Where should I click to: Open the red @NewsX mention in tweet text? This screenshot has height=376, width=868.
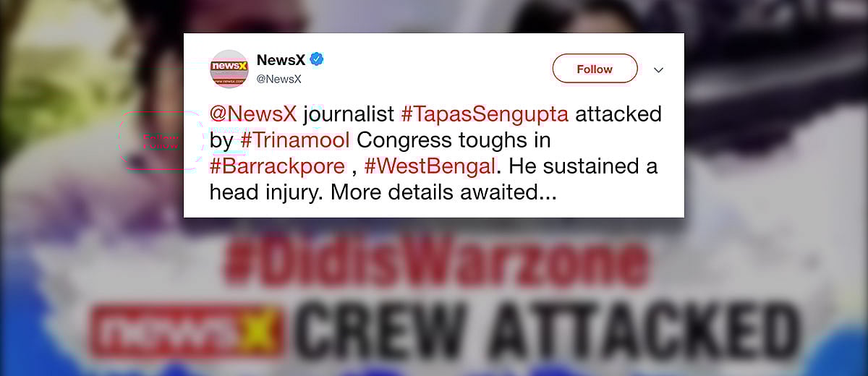point(253,114)
